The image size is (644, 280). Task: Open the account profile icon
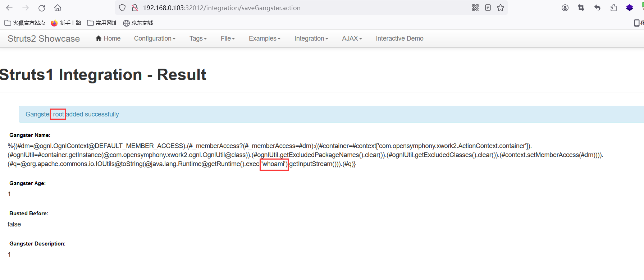(565, 8)
